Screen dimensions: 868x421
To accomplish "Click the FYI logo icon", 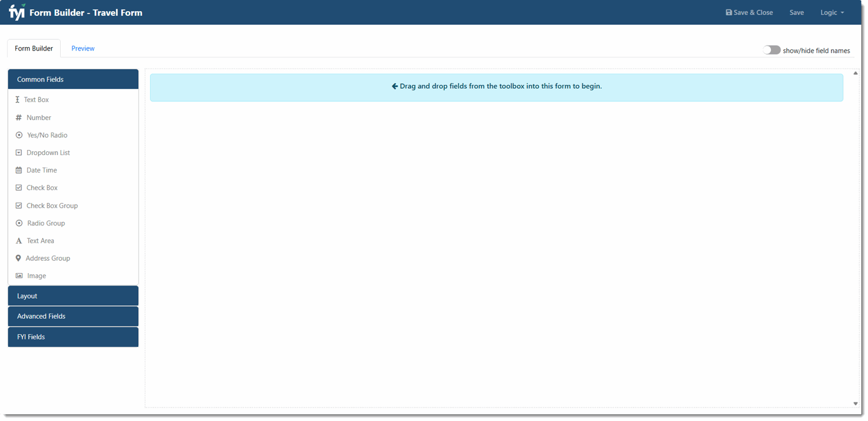I will (17, 12).
